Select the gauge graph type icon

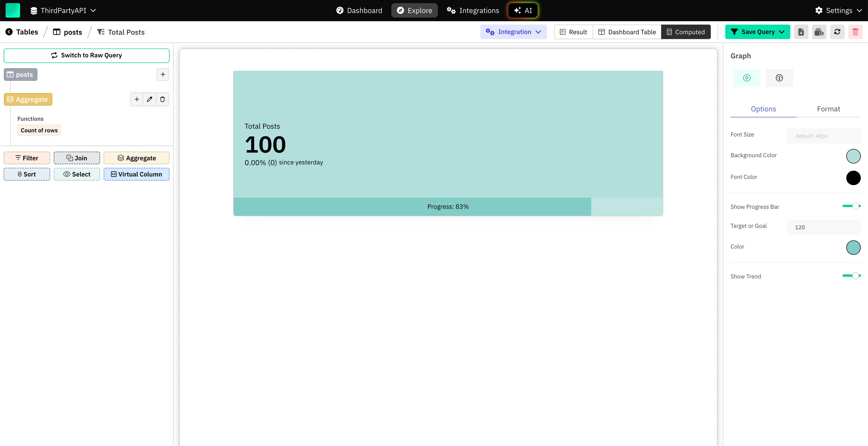tap(779, 78)
